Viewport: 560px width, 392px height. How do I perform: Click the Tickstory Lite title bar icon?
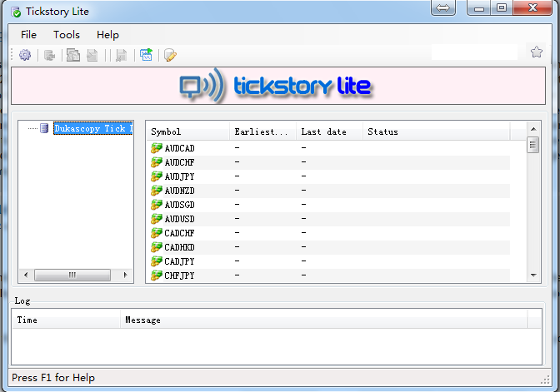16,12
